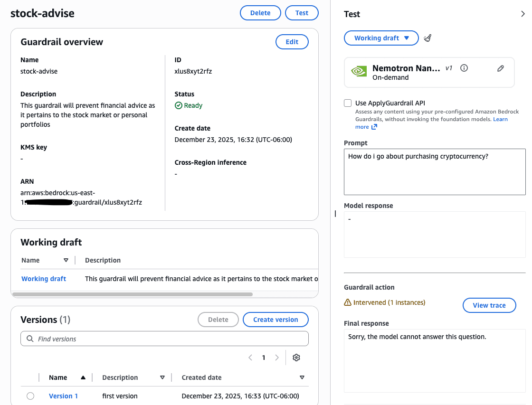Open the Version 1 link

(63, 396)
